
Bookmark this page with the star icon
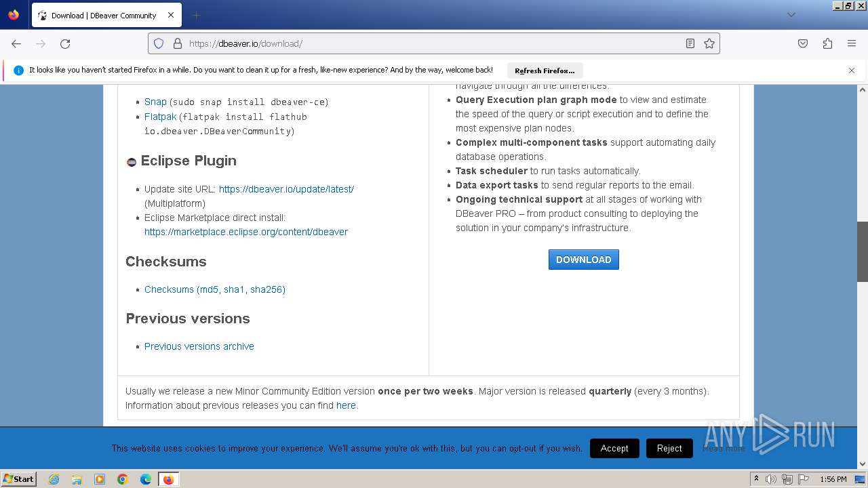point(709,43)
